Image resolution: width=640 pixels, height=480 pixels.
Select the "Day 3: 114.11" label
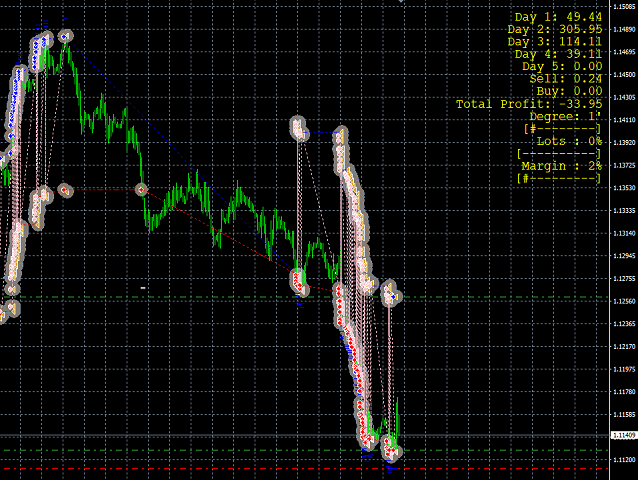[555, 42]
